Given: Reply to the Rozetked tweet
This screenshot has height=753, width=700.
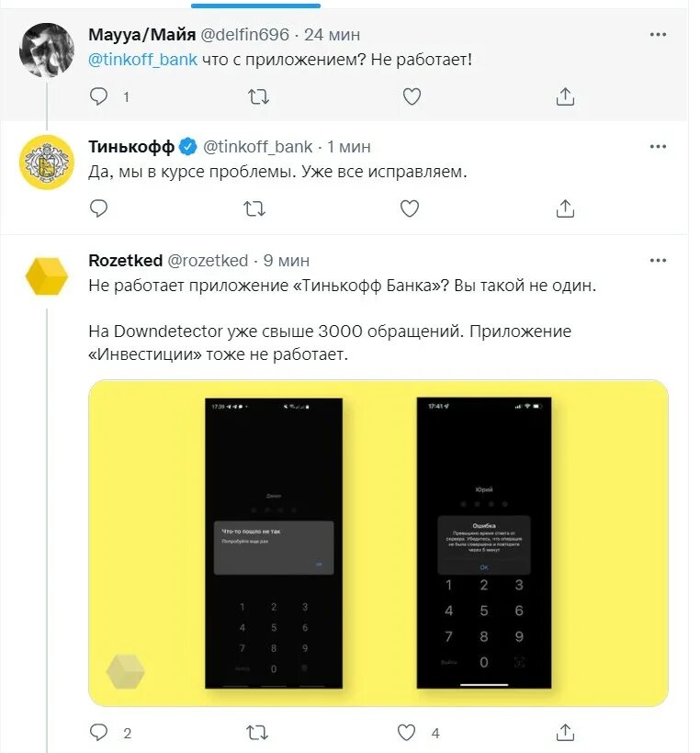Looking at the screenshot, I should coord(99,733).
